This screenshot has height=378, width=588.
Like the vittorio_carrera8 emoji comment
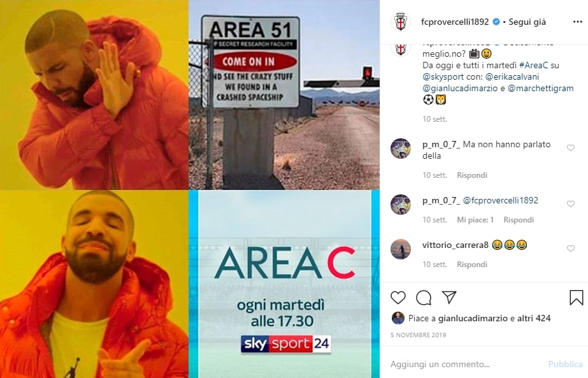[570, 249]
